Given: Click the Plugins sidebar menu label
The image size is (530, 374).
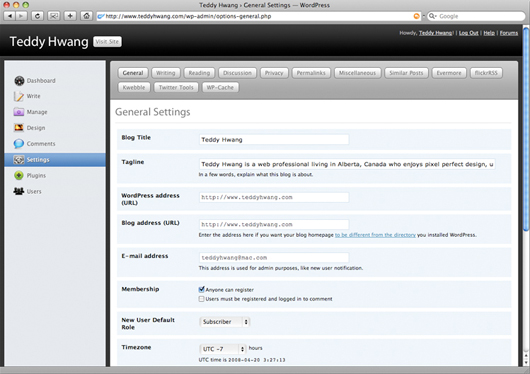Looking at the screenshot, I should [36, 176].
